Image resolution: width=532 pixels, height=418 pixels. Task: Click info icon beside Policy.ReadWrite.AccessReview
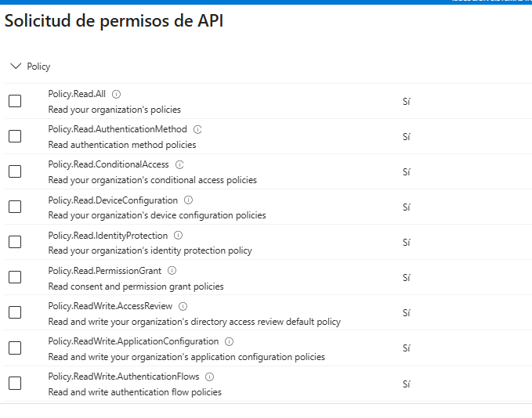[183, 307]
